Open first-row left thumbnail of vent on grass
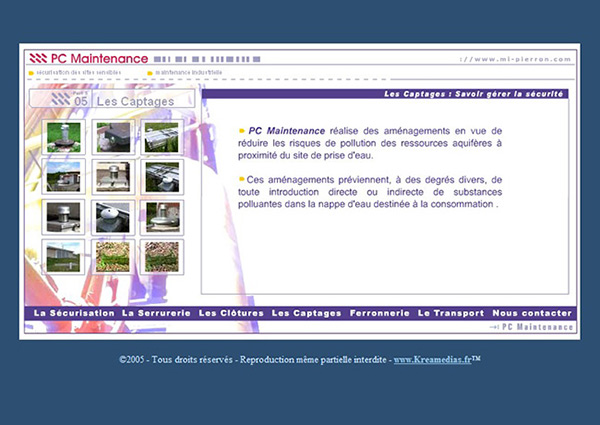 tap(64, 137)
